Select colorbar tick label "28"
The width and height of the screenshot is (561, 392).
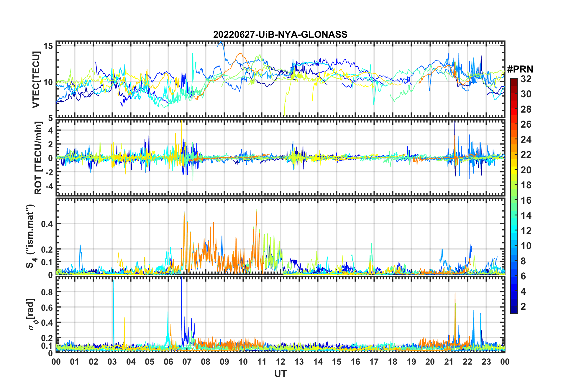(x=526, y=109)
